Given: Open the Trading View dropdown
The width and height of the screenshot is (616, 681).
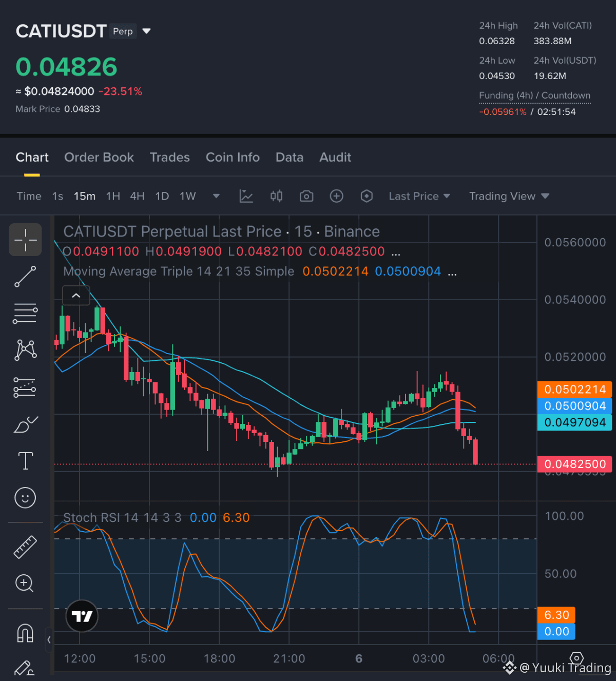Looking at the screenshot, I should [x=509, y=196].
